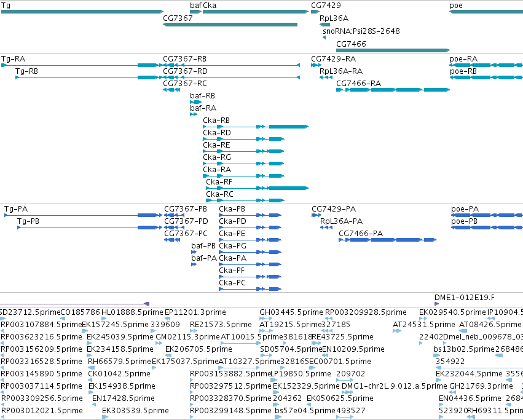Screen dimensions: 523x420
Task: Click protein Tg-PB label
Action: pos(28,221)
